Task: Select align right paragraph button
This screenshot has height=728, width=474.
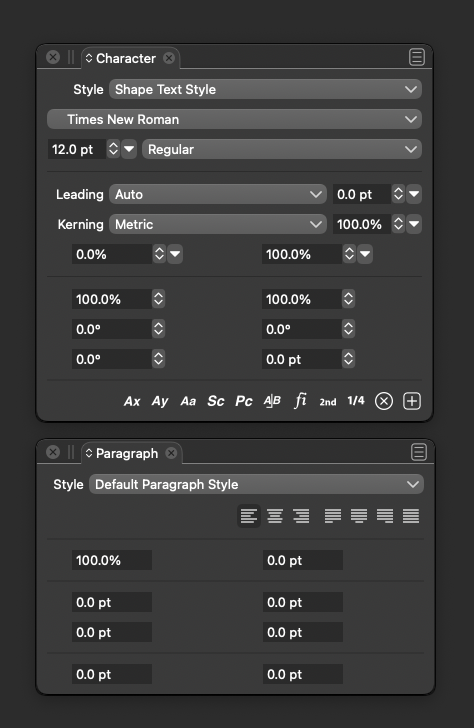Action: pyautogui.click(x=301, y=516)
